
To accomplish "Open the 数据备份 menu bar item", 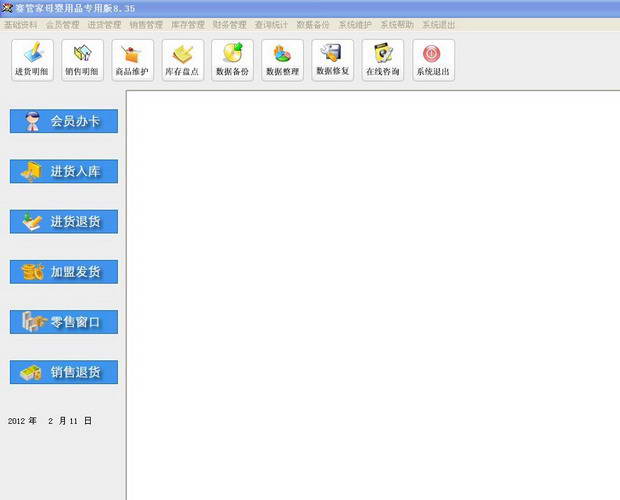I will [313, 25].
